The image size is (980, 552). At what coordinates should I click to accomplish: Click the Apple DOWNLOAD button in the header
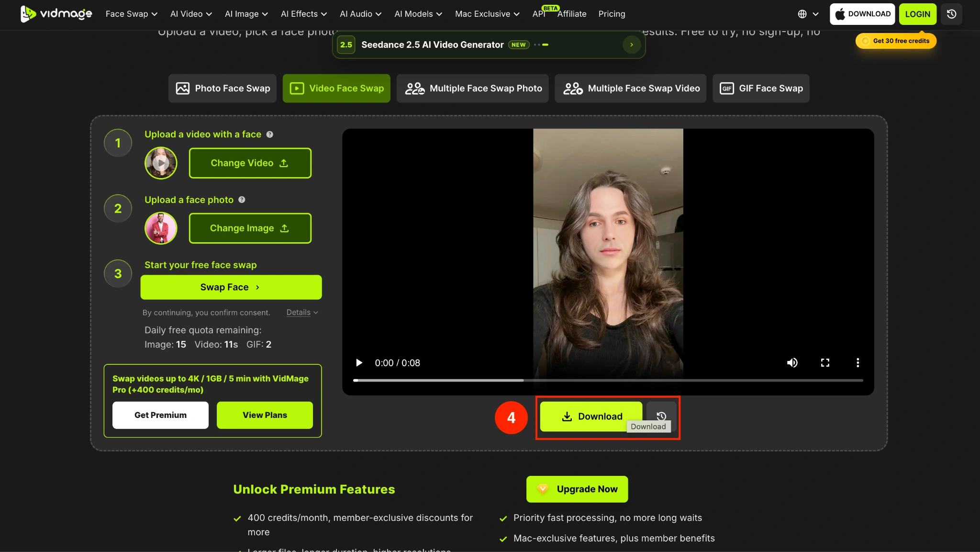862,14
